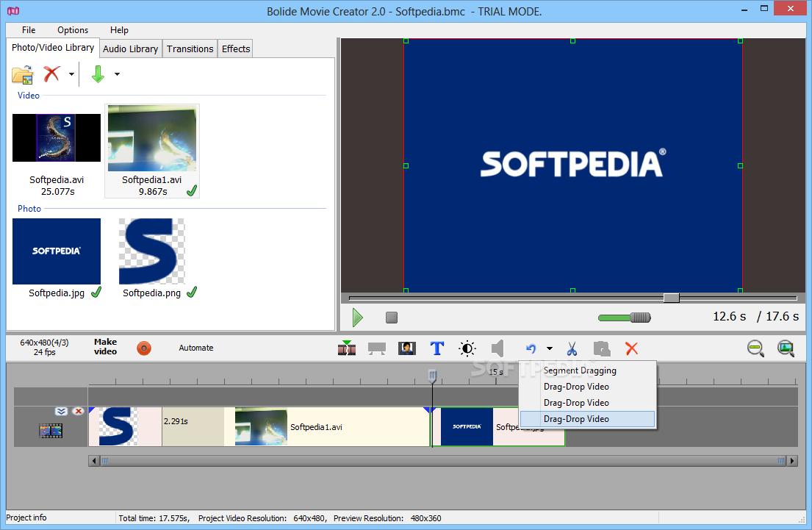Click the Project info status label

(26, 518)
